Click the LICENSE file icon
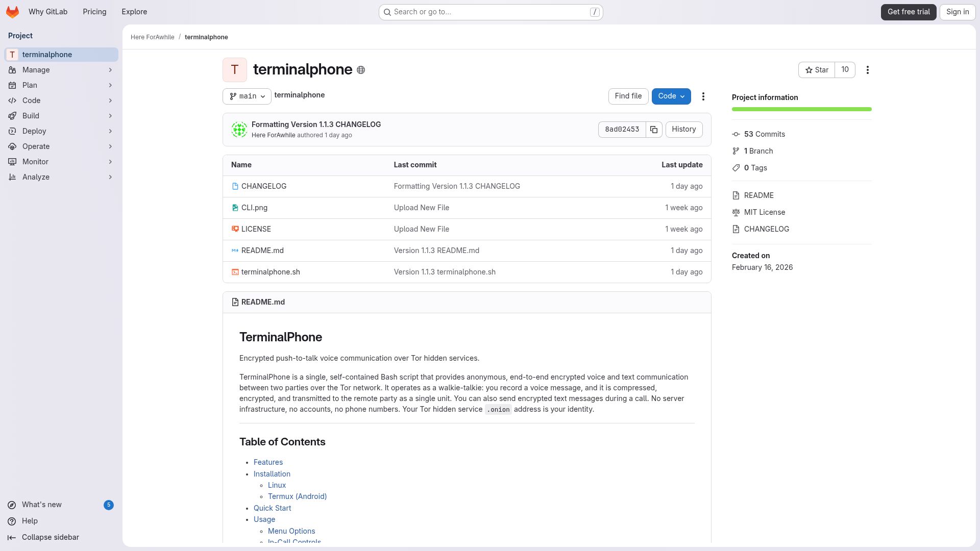Viewport: 980px width, 551px height. [235, 229]
